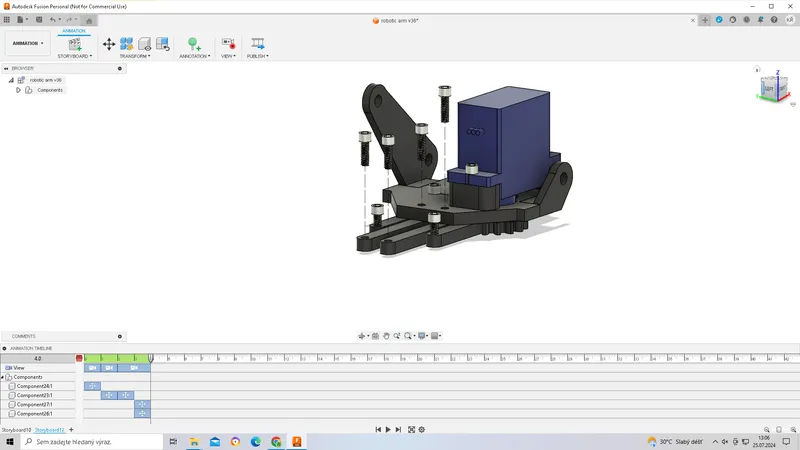Open the playback settings gear
The width and height of the screenshot is (800, 450).
tap(421, 430)
